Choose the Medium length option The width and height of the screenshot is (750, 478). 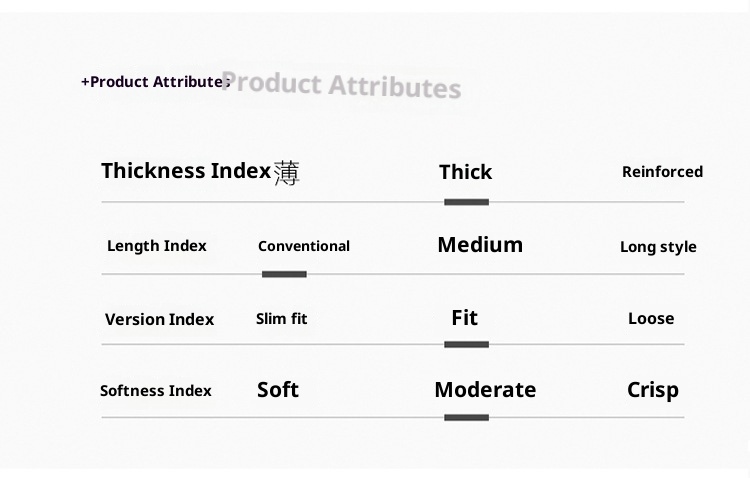(480, 245)
